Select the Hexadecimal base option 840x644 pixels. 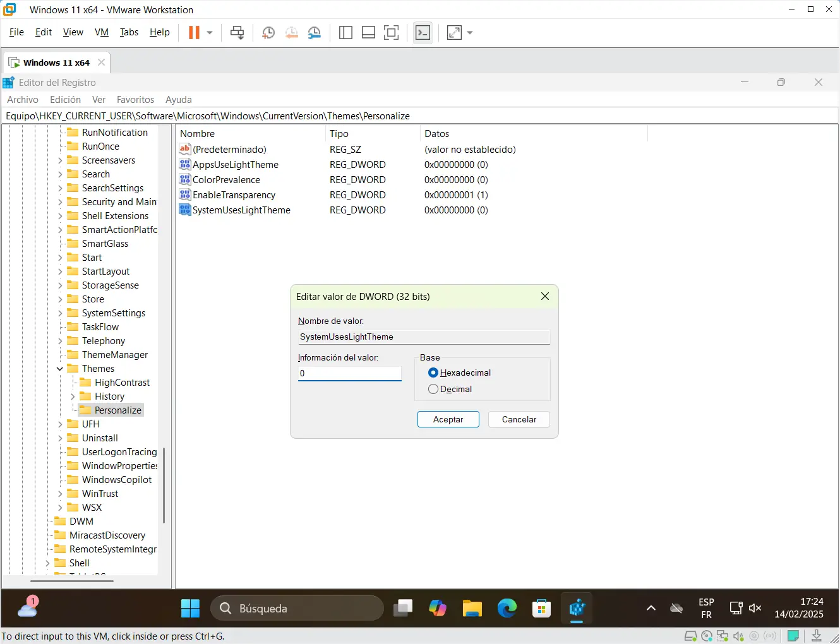[459, 373]
